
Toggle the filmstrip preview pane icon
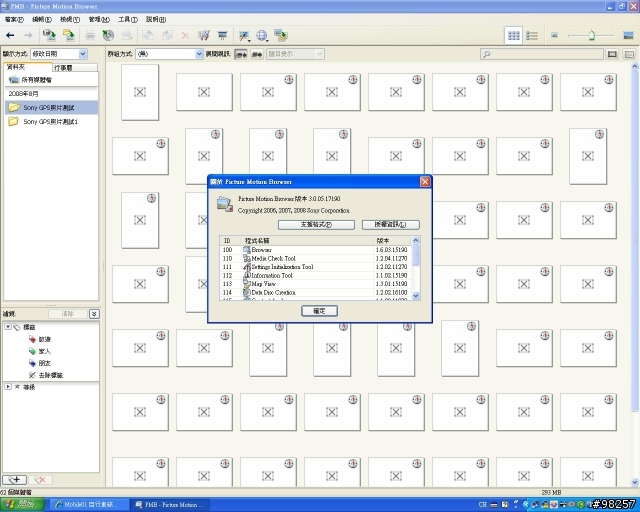(612, 54)
